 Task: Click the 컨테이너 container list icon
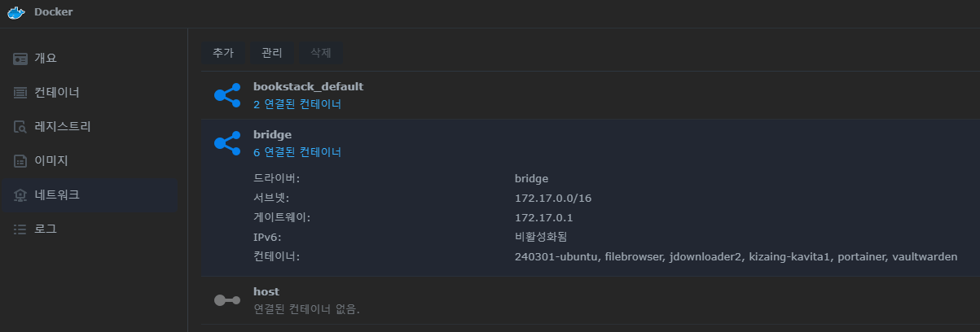[x=20, y=93]
